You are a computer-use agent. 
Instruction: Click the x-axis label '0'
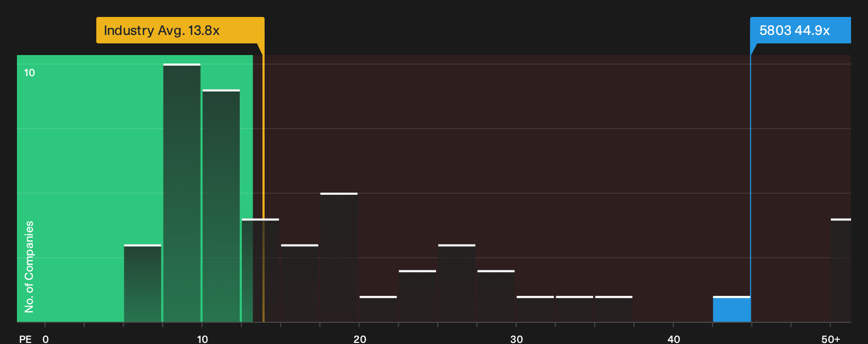[x=46, y=339]
